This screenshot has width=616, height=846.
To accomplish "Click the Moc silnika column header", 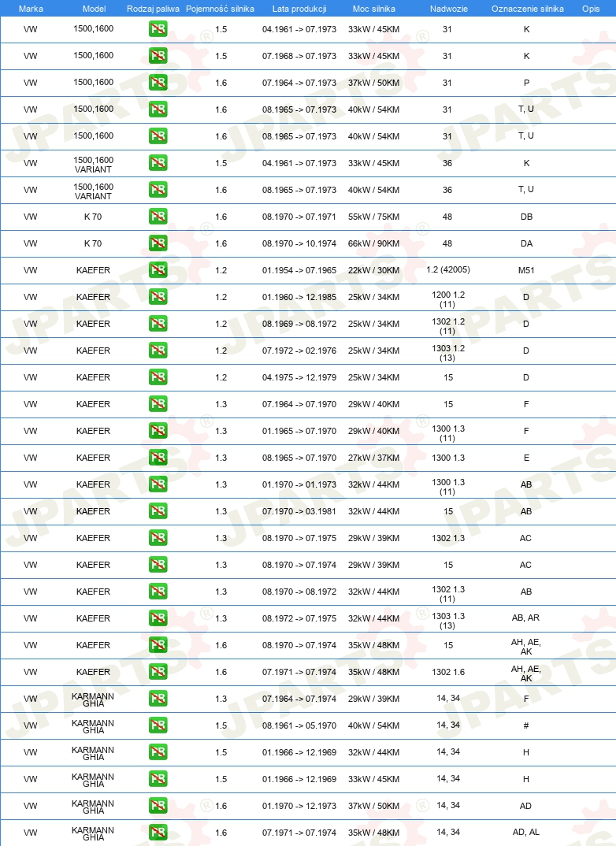I will click(374, 9).
